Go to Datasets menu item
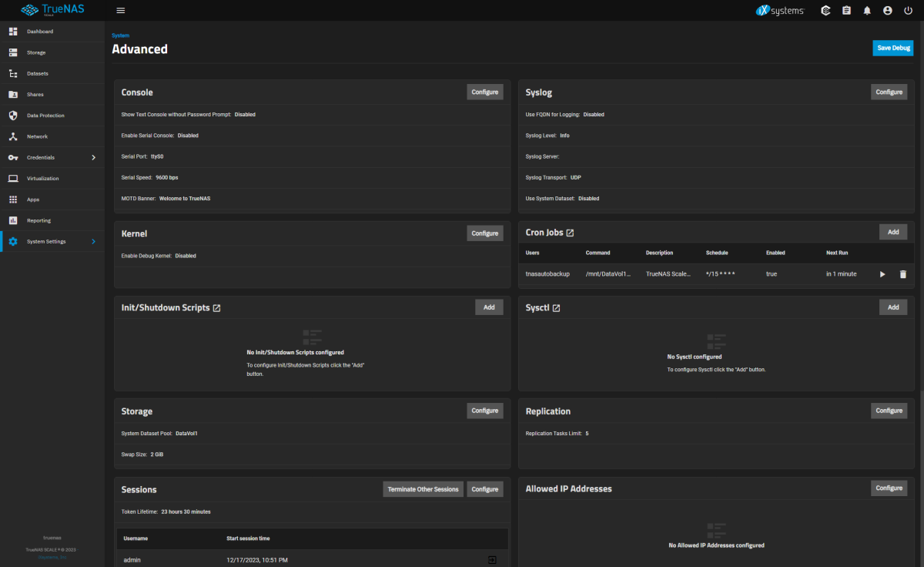 tap(52, 73)
